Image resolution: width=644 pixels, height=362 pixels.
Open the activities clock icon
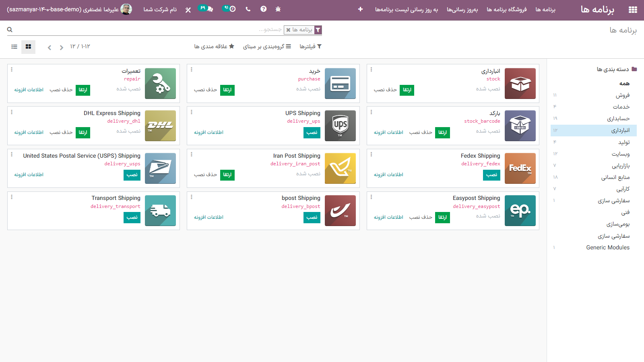[x=232, y=9]
